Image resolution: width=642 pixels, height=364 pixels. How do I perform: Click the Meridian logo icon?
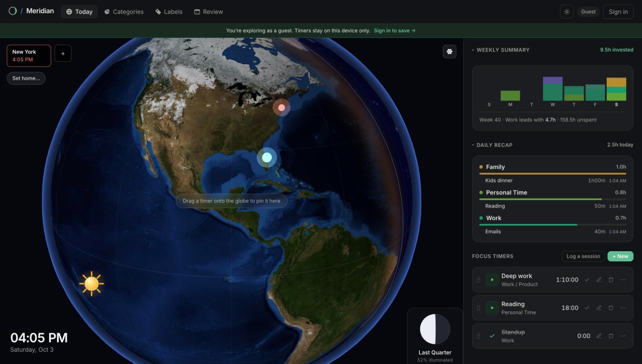[x=13, y=11]
